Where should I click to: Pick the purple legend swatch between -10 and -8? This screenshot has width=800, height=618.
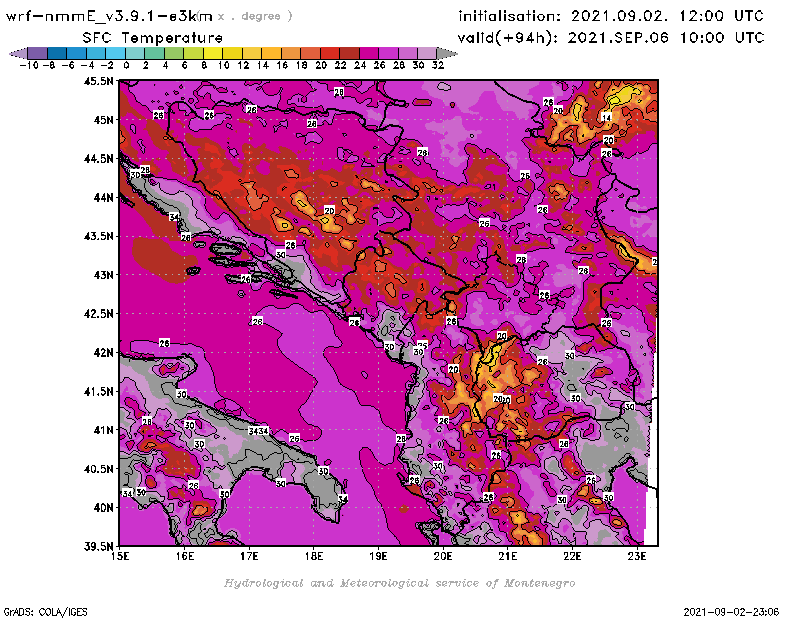tap(38, 53)
